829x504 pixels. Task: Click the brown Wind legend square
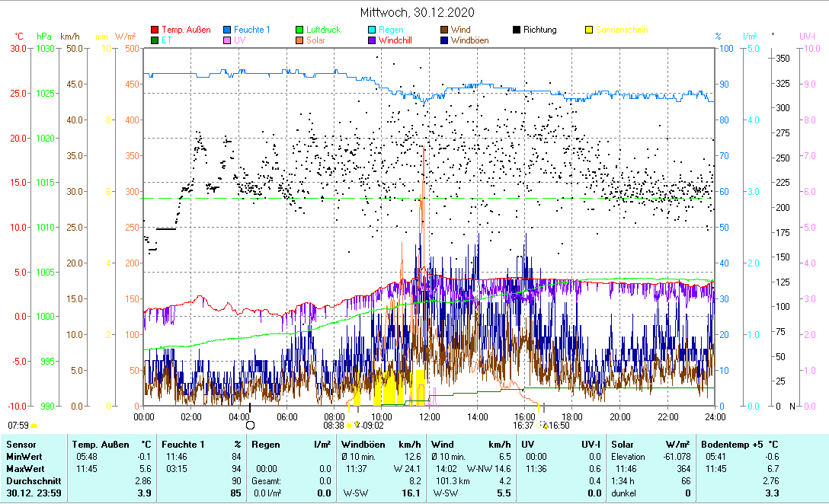[x=444, y=30]
